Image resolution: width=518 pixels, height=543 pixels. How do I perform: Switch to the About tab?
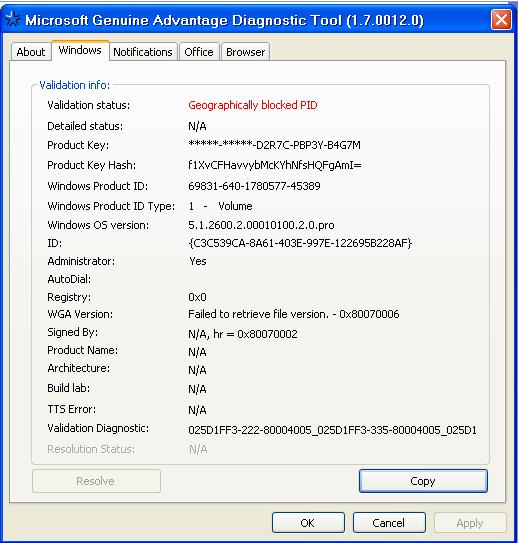click(x=31, y=52)
